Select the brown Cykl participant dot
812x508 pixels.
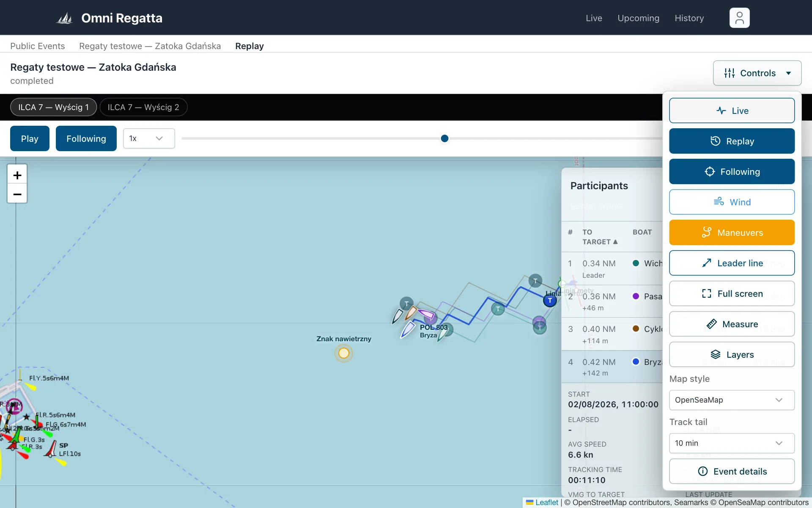(636, 329)
